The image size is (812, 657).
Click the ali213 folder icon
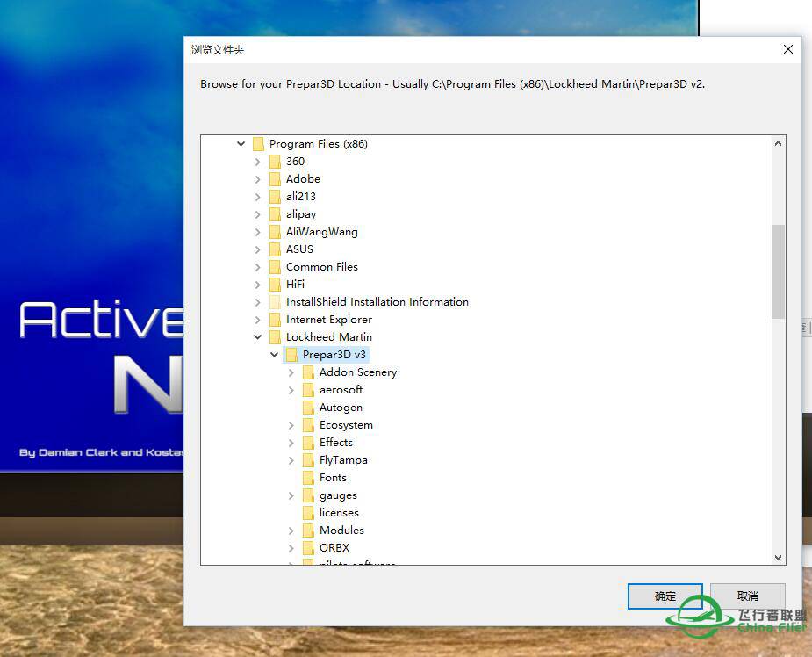(x=275, y=197)
